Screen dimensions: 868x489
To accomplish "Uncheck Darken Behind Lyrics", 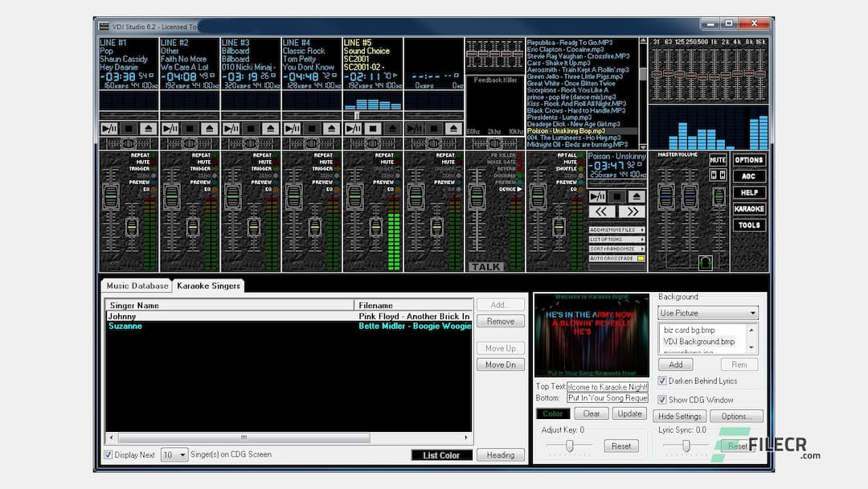I will [x=664, y=380].
